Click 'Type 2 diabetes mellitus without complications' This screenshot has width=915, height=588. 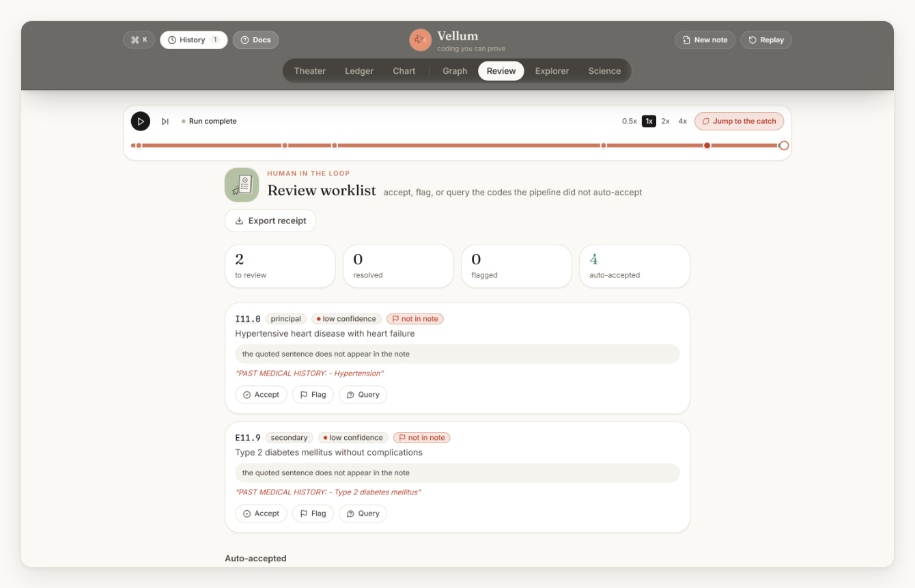click(x=329, y=453)
